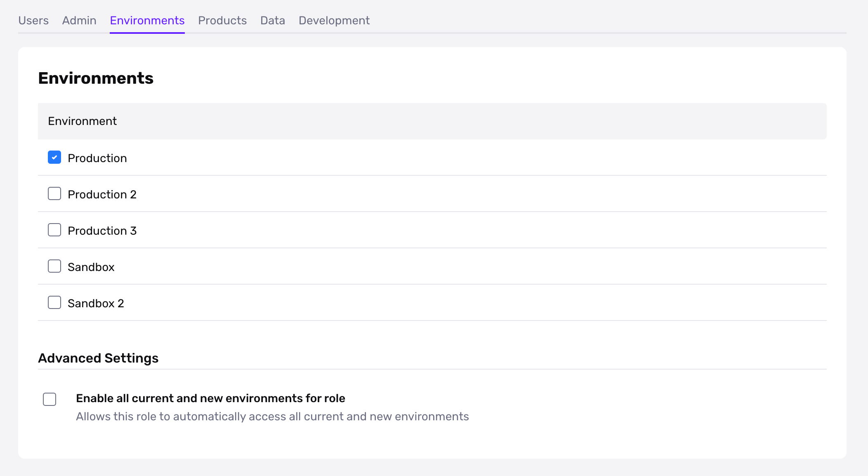
Task: Click the 'Allows this role to automatically' description
Action: [272, 417]
